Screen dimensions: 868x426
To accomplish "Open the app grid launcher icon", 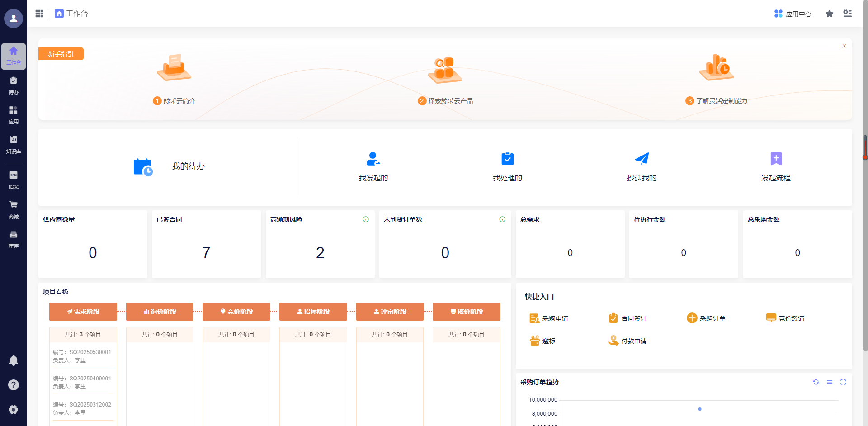I will pyautogui.click(x=39, y=14).
